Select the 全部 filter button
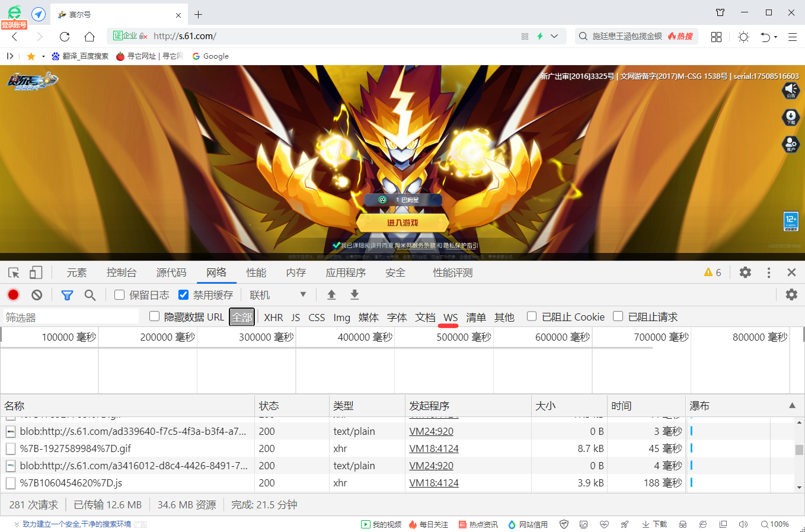The width and height of the screenshot is (805, 532). click(242, 317)
